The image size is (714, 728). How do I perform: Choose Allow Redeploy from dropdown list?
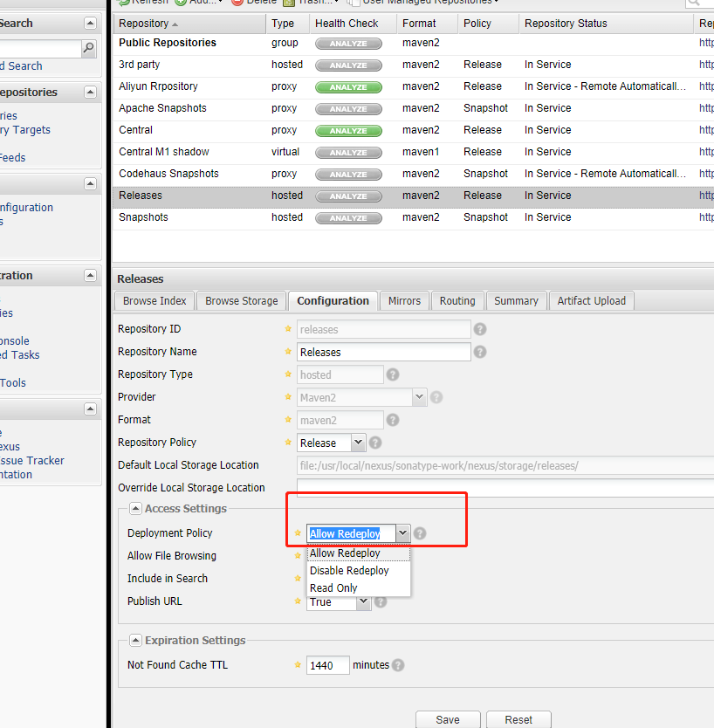(359, 553)
